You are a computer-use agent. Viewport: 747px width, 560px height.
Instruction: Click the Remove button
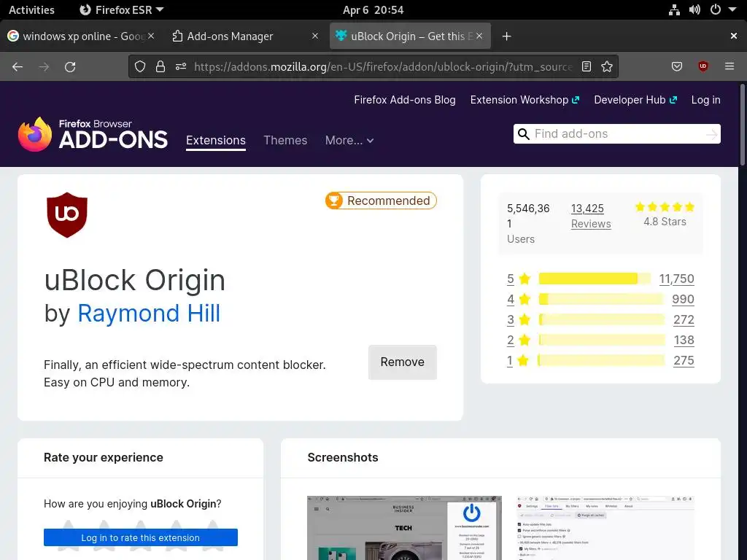tap(402, 362)
